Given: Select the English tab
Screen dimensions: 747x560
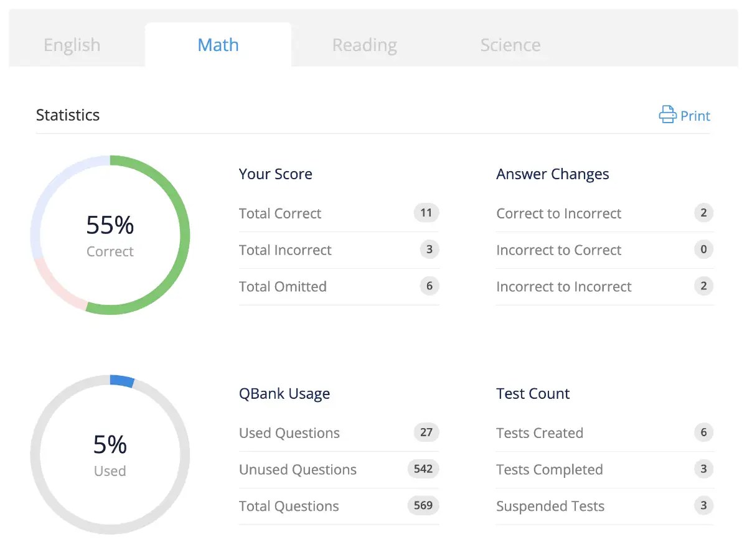Looking at the screenshot, I should pyautogui.click(x=72, y=44).
